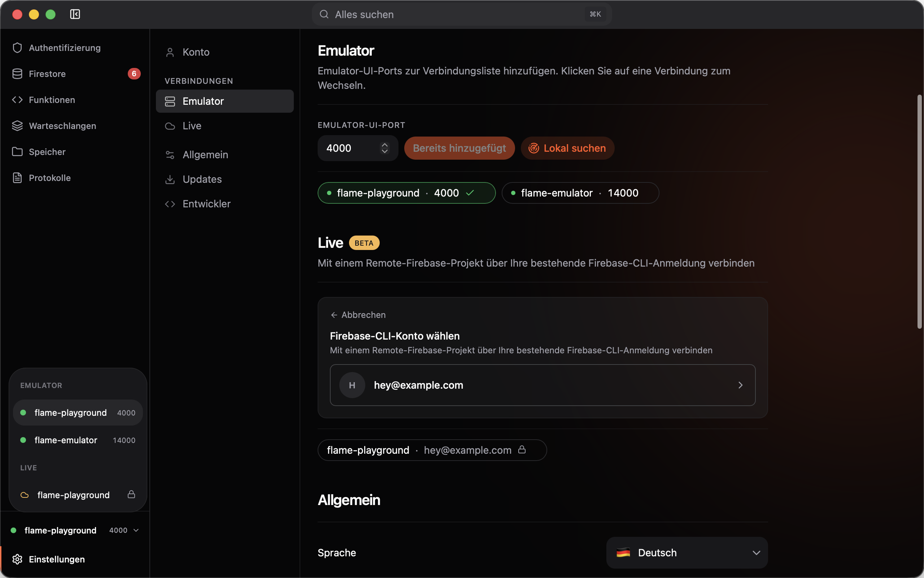This screenshot has width=924, height=578.
Task: Click the radar icon in Lokal suchen
Action: 533,148
